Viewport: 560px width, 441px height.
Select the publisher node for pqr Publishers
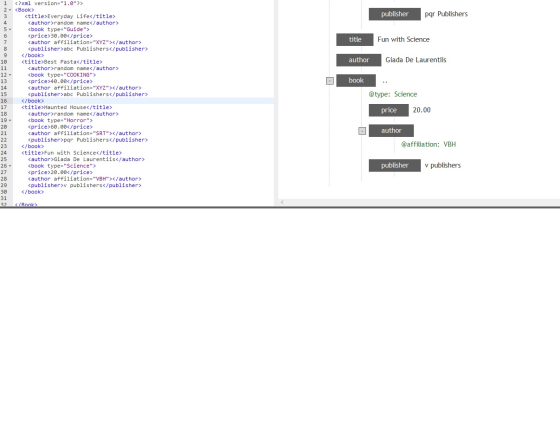coord(395,14)
